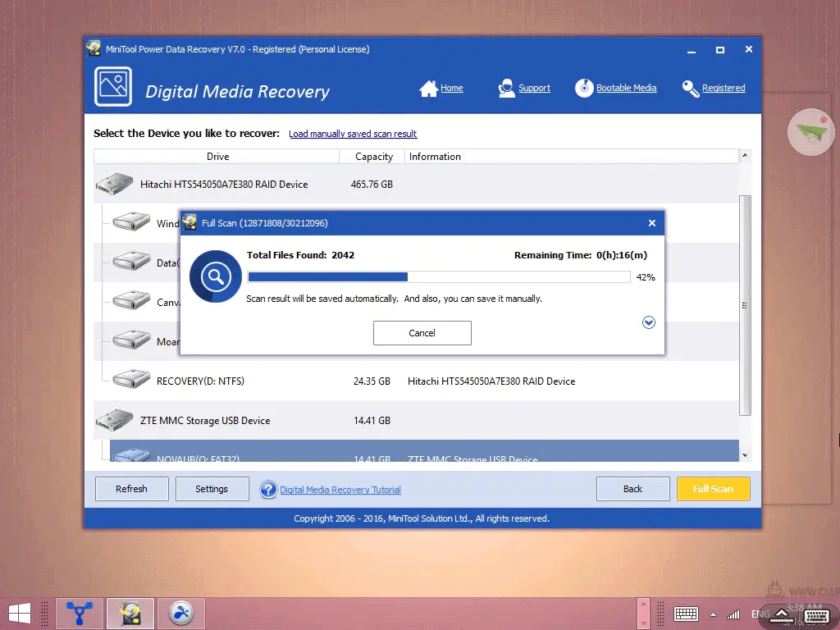Click the drive icon of the Hitachi RAID Device
Image resolution: width=840 pixels, height=630 pixels.
[114, 184]
